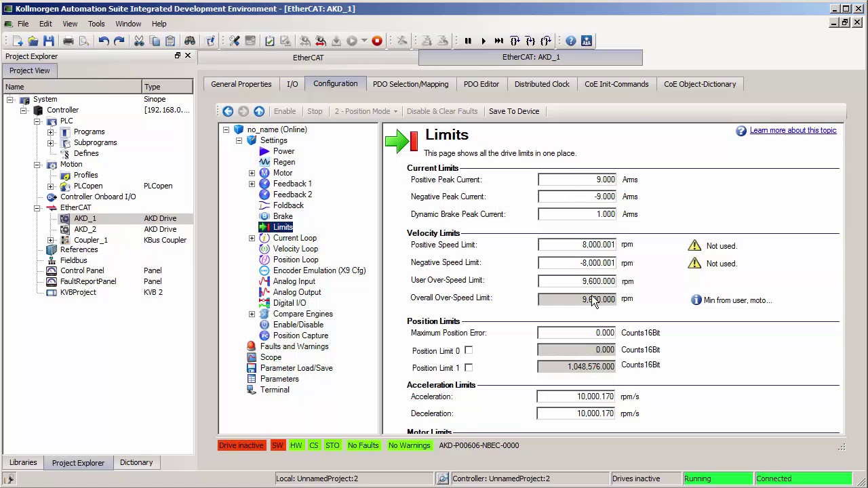The width and height of the screenshot is (868, 488).
Task: Open the Scope item in drive tree
Action: [x=271, y=357]
